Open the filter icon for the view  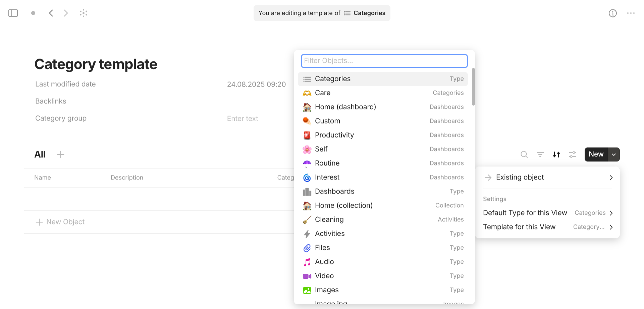click(x=540, y=154)
